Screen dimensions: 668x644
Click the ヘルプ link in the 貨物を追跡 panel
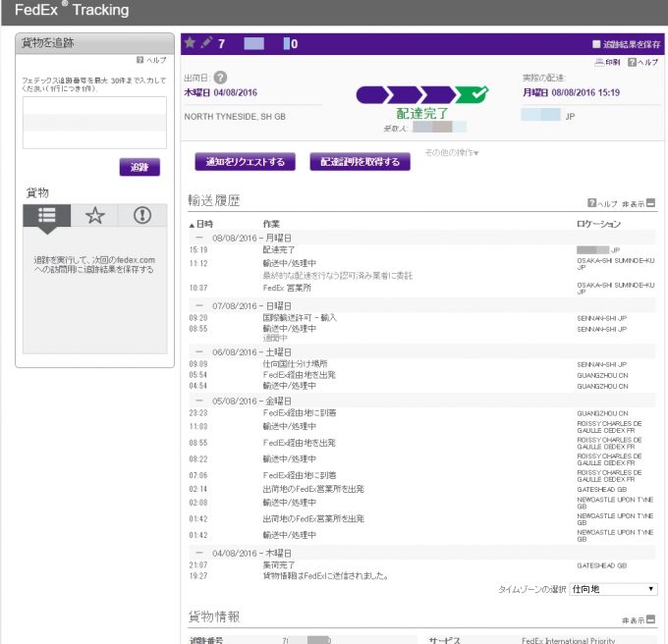(156, 60)
